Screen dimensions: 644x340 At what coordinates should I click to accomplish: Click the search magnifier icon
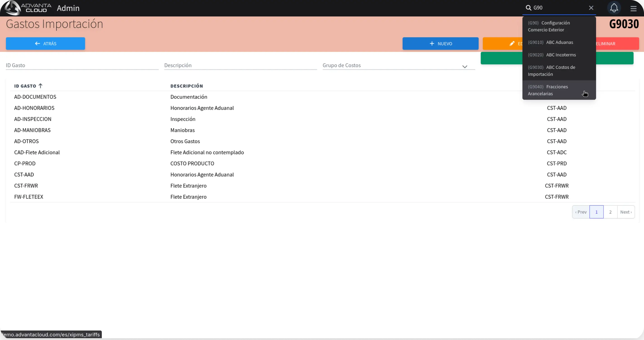point(528,8)
